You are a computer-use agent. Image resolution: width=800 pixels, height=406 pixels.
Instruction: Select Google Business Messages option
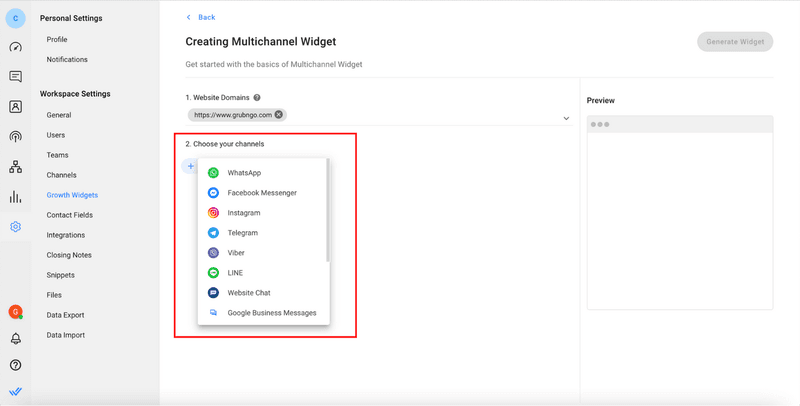pos(262,313)
